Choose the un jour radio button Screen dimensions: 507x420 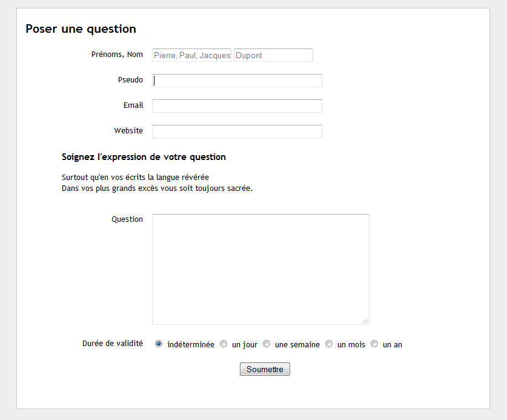[x=224, y=344]
